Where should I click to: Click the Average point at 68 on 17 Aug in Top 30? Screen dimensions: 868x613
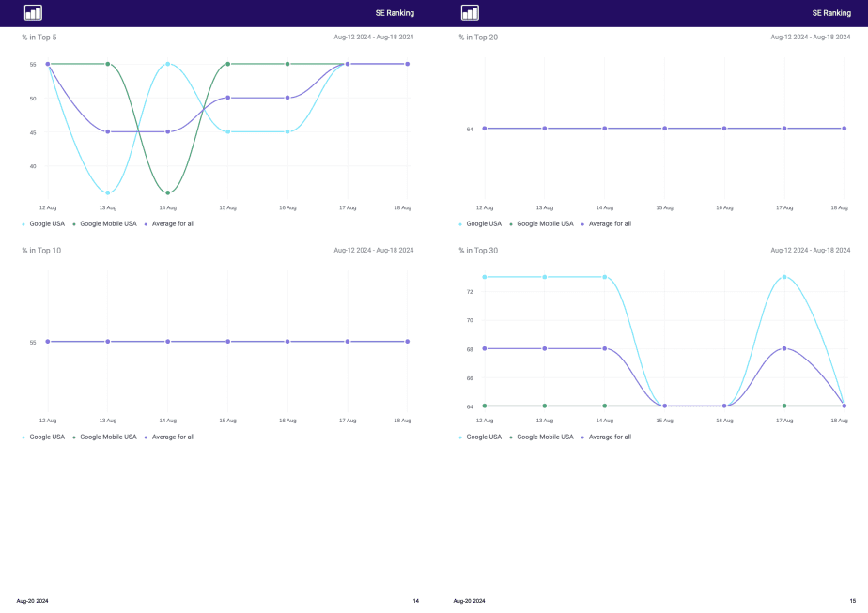(x=784, y=348)
